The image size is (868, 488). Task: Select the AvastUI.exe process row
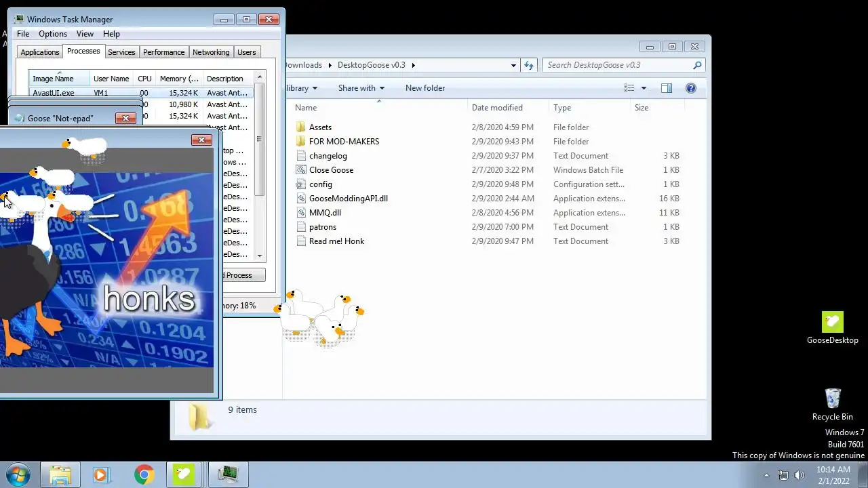142,93
